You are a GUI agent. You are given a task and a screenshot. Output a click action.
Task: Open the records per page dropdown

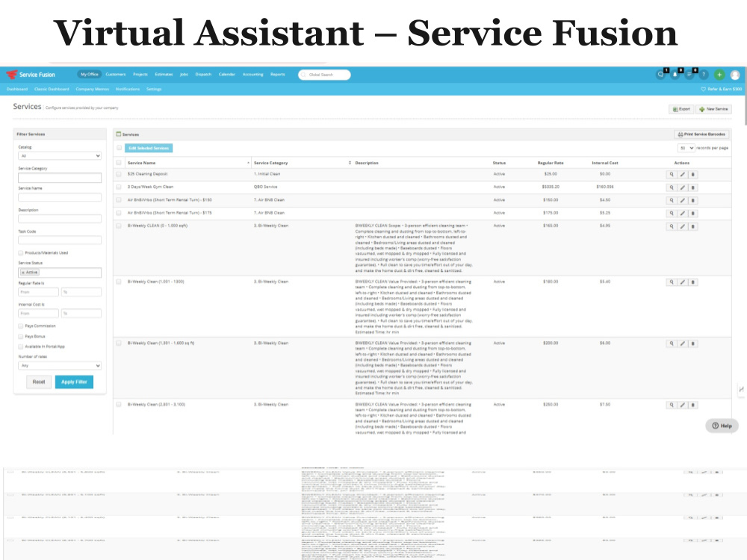tap(686, 148)
